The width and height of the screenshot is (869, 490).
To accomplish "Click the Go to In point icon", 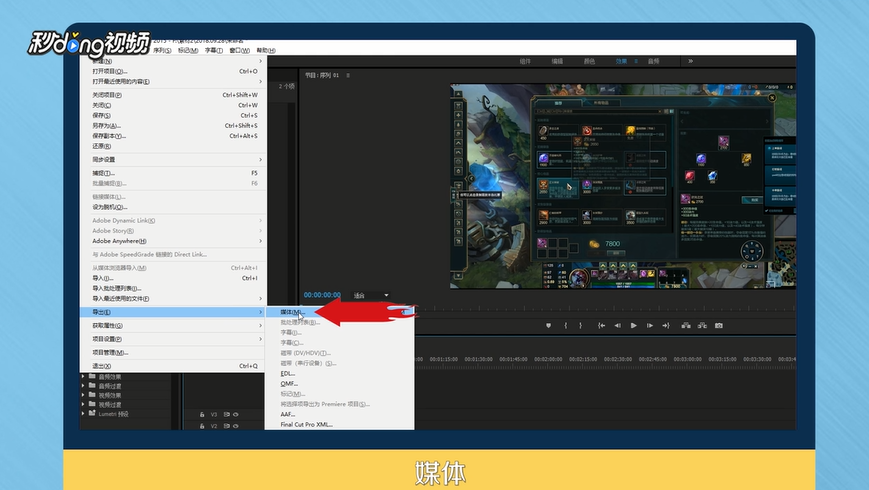I will point(601,325).
